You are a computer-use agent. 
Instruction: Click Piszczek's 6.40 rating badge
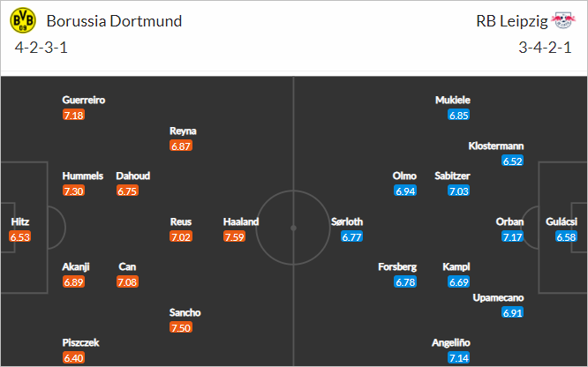click(73, 357)
